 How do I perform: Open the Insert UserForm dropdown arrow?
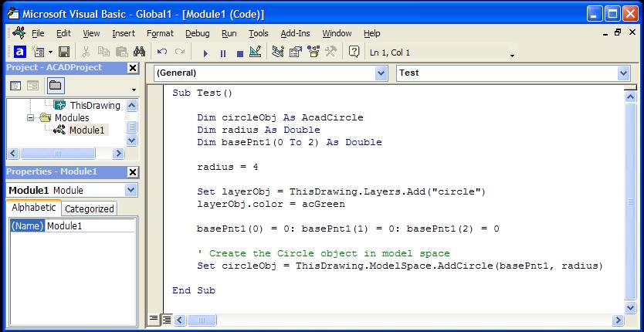coord(50,53)
